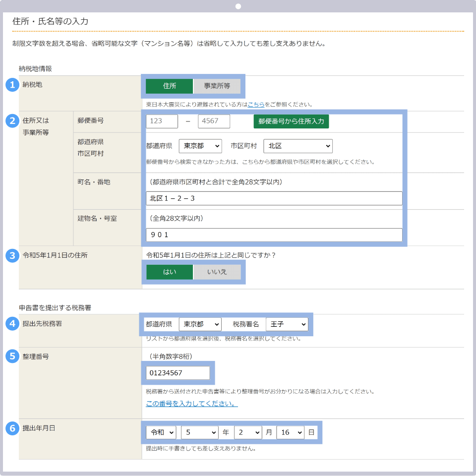Select 事業所等 as the tax payment place
Image resolution: width=476 pixels, height=476 pixels.
point(217,86)
